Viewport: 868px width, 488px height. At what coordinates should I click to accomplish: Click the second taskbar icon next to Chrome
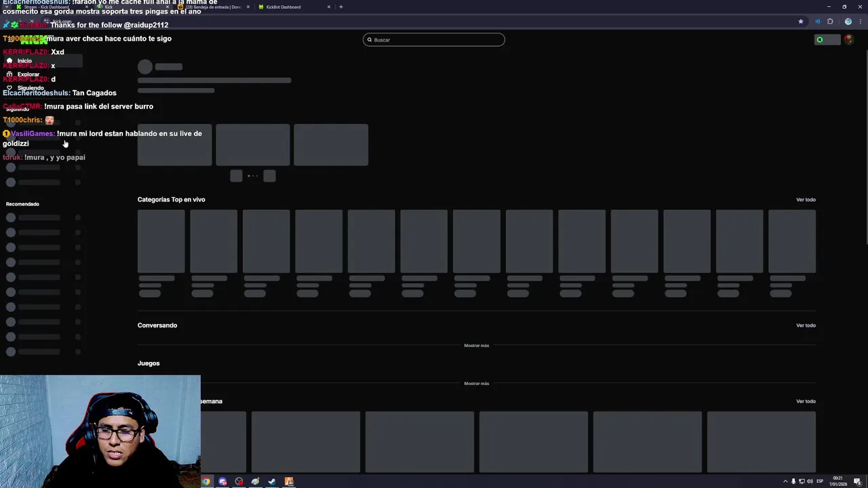tap(222, 482)
